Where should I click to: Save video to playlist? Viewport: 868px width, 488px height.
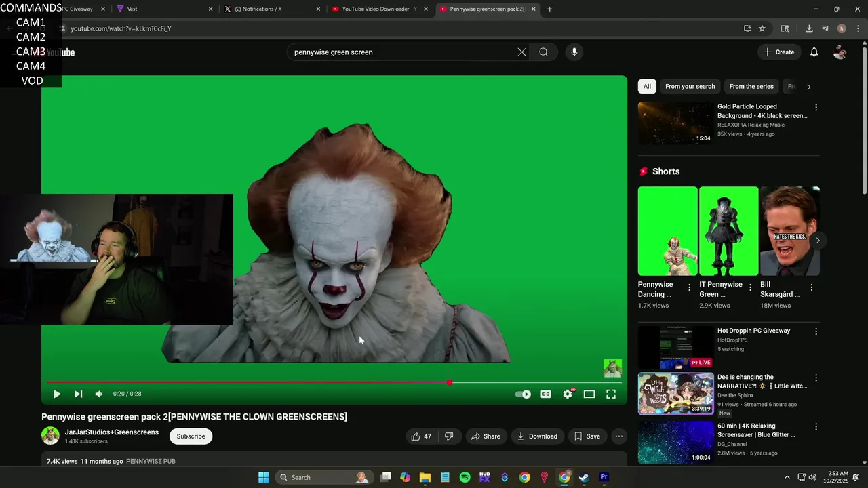587,436
